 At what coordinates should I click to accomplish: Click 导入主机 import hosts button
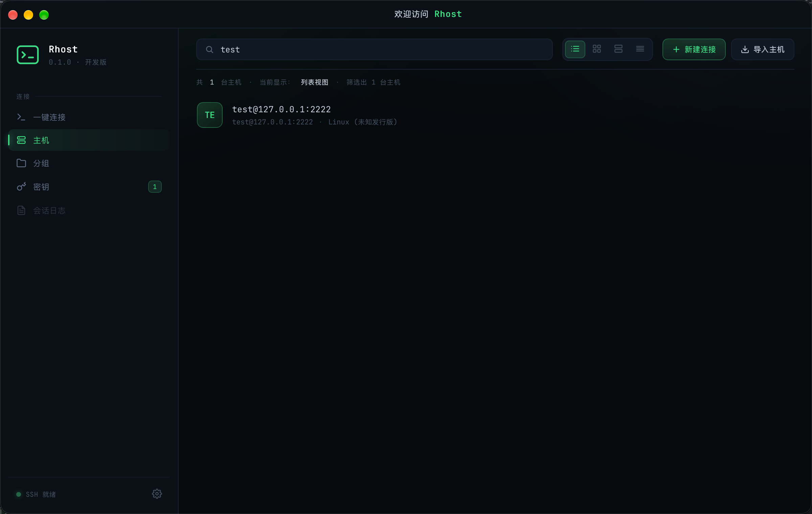click(763, 49)
